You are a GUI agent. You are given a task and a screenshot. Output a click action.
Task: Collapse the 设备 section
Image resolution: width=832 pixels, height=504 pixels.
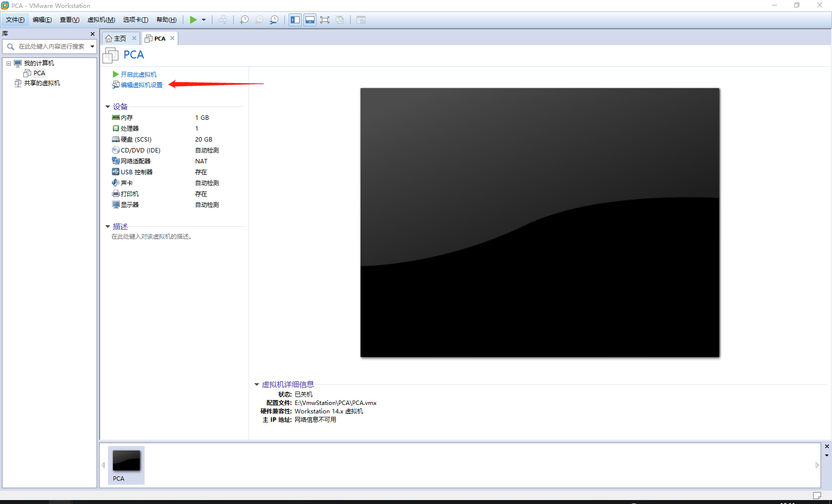point(107,106)
